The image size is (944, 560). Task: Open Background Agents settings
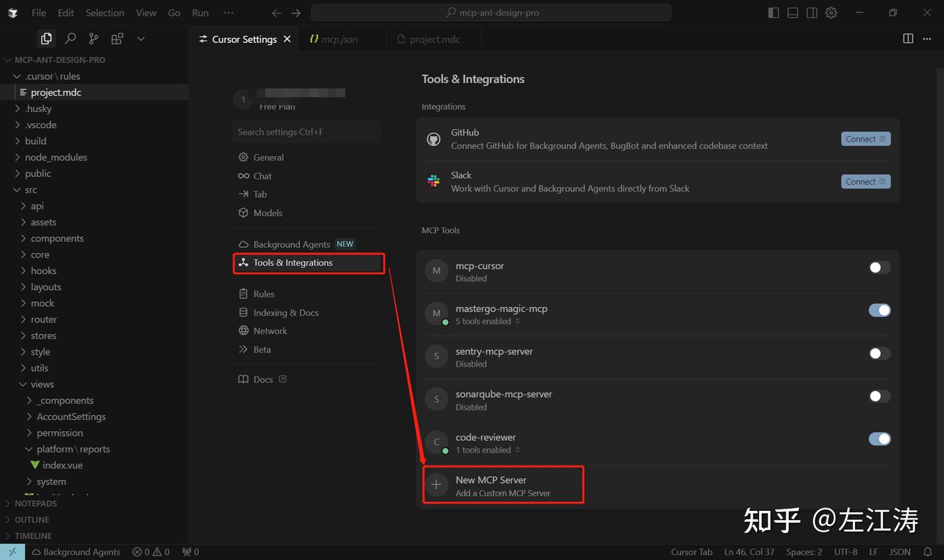coord(296,244)
